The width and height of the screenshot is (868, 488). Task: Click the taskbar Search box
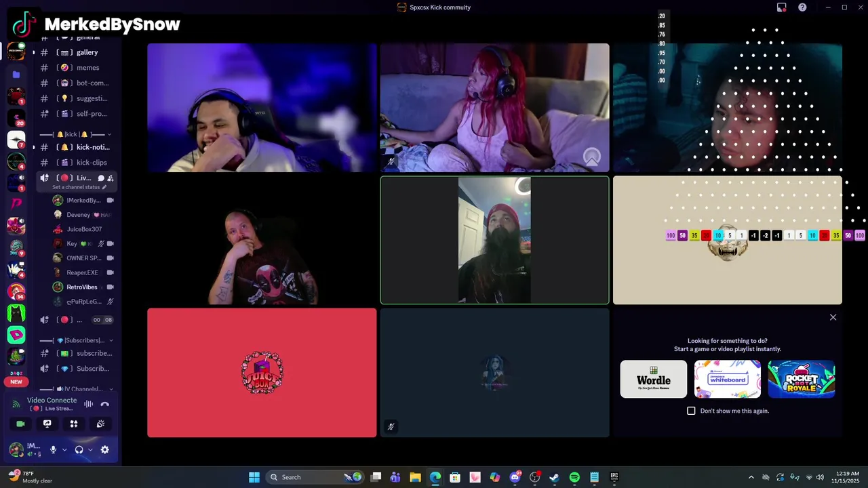[x=315, y=477]
